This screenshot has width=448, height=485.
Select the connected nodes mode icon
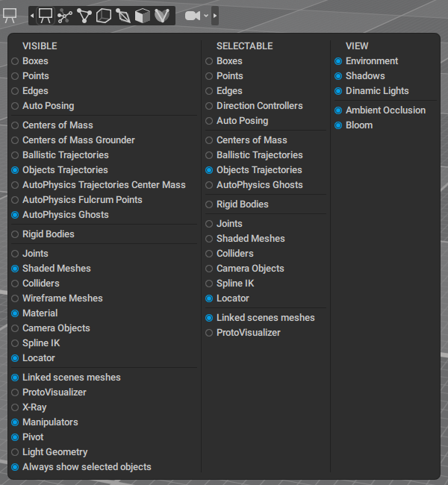[65, 15]
